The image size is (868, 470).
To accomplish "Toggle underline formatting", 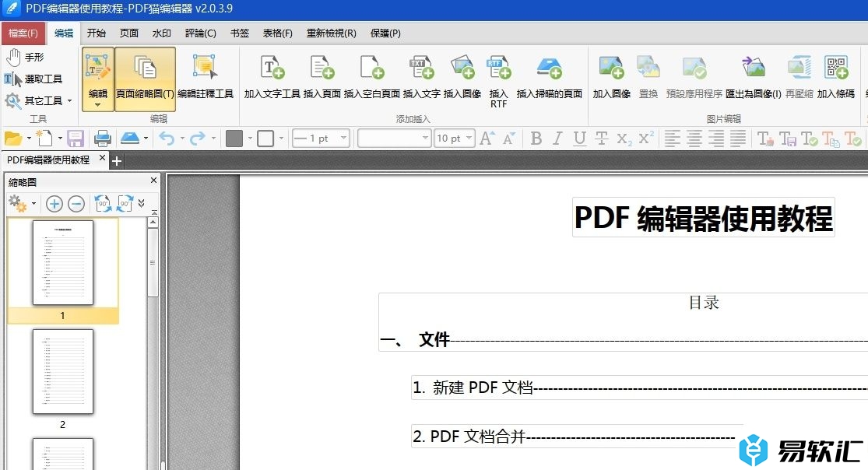I will coord(580,139).
